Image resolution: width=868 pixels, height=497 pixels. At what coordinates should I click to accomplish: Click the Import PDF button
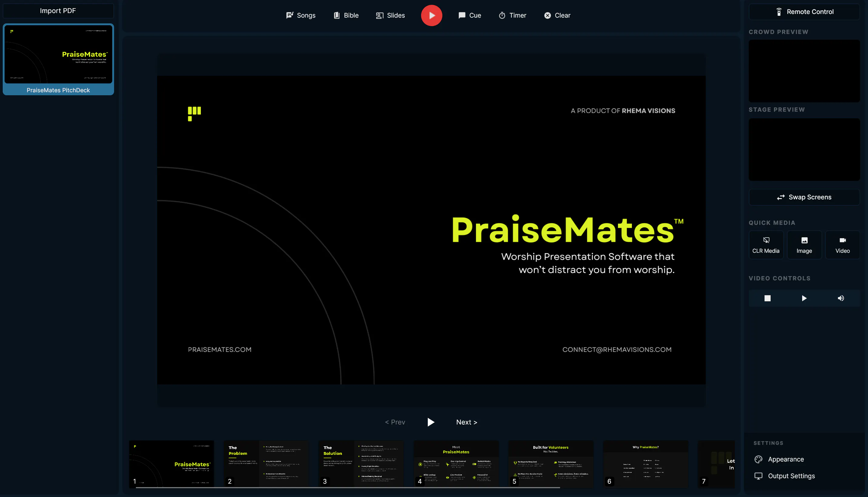(58, 11)
